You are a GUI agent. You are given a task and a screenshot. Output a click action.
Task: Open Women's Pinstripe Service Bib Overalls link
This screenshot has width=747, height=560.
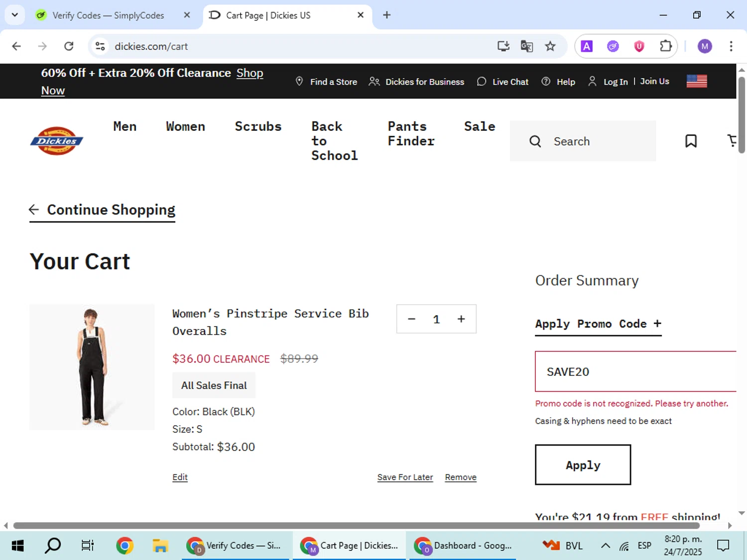pyautogui.click(x=270, y=322)
